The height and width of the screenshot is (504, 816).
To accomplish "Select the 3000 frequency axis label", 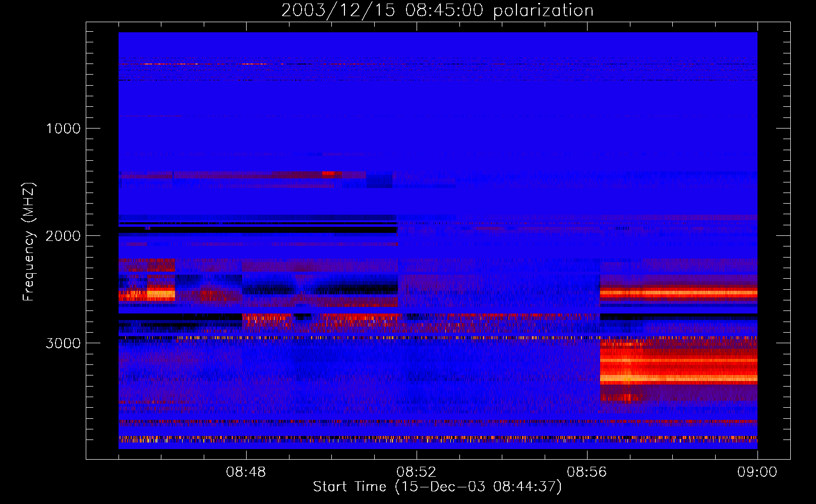I will pos(63,343).
